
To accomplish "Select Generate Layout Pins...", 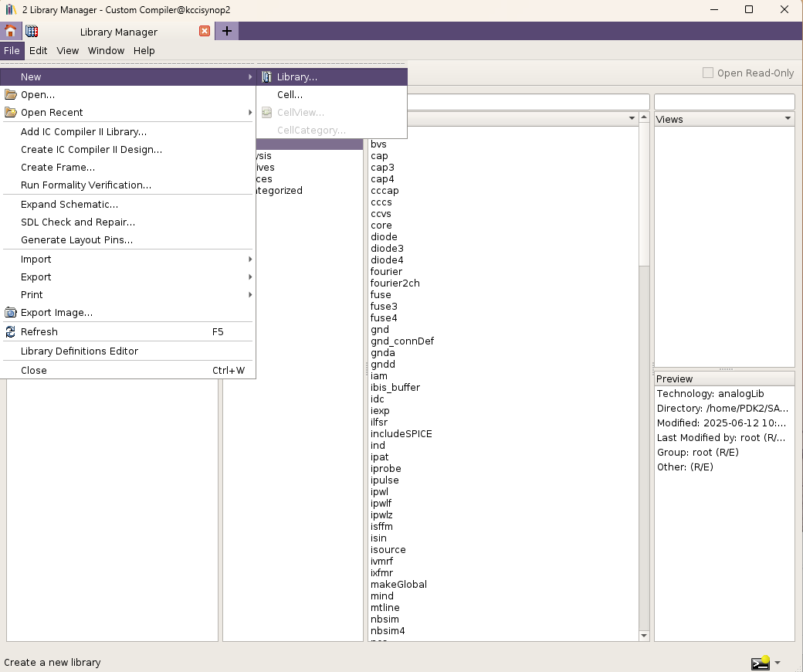I will [128, 239].
